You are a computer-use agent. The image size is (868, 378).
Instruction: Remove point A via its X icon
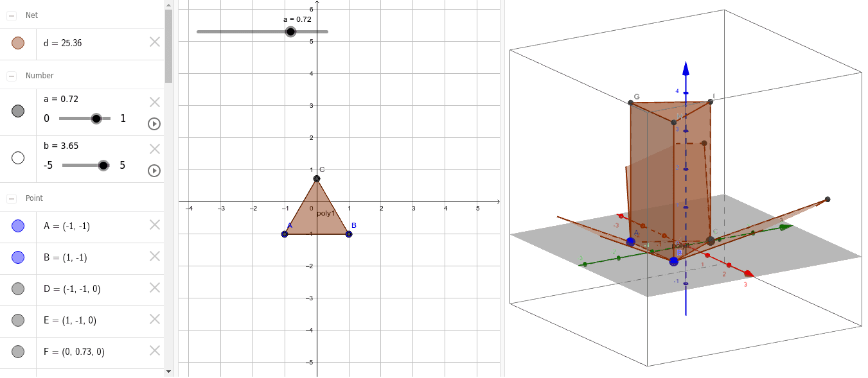click(x=154, y=225)
